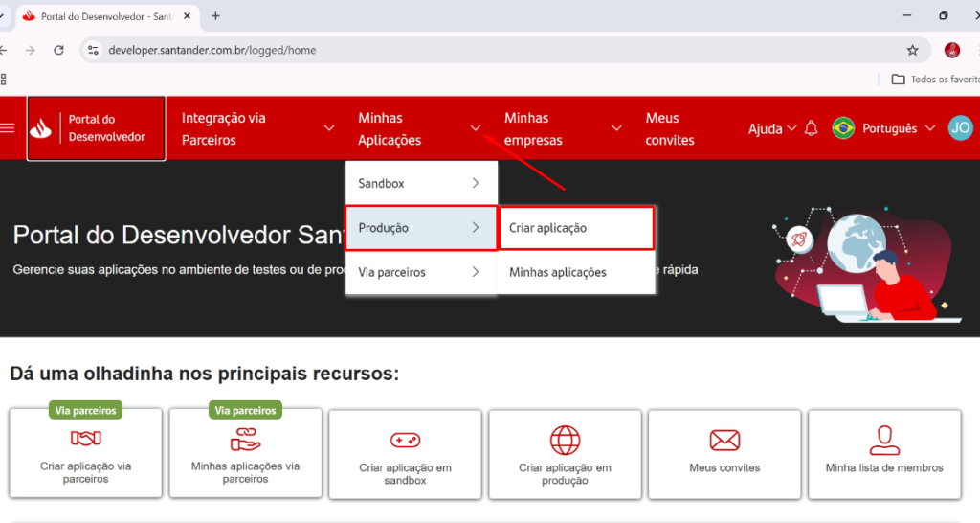Open Via parceiros submenu item
The width and height of the screenshot is (980, 523).
point(421,272)
